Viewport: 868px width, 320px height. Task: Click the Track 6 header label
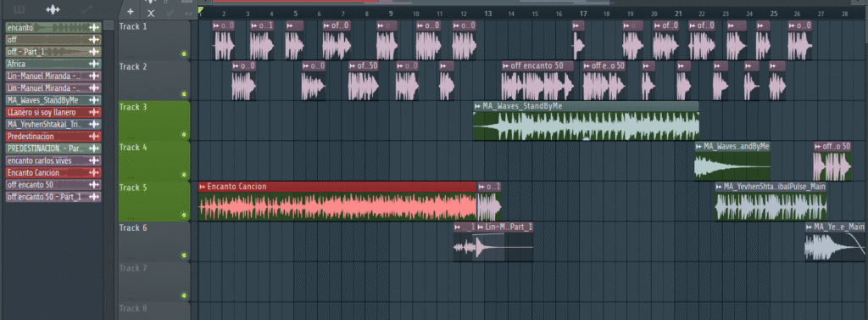click(x=133, y=227)
